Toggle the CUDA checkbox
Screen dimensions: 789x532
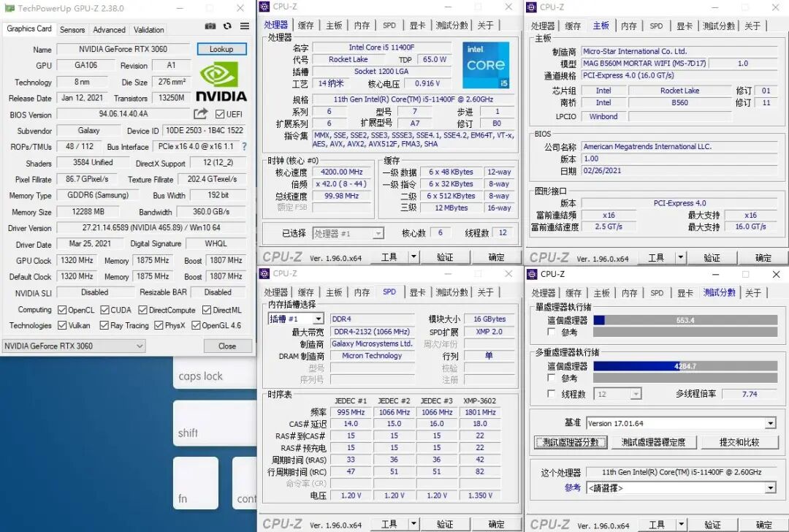click(104, 310)
